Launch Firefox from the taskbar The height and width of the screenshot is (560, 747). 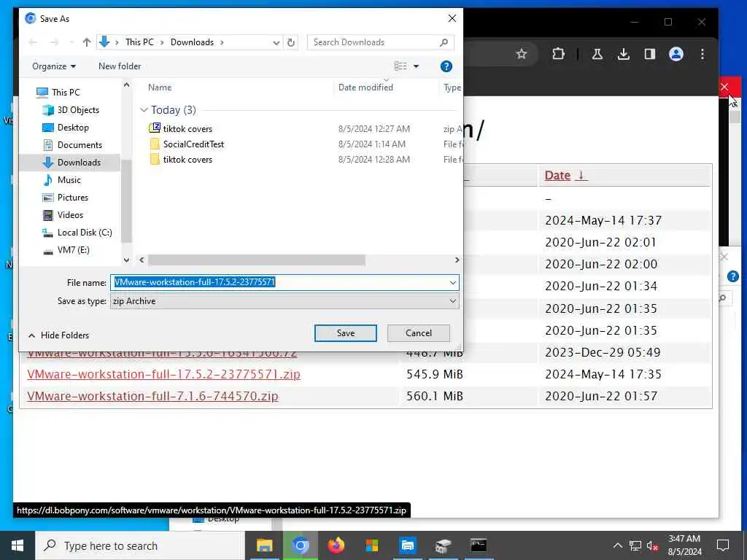click(336, 545)
